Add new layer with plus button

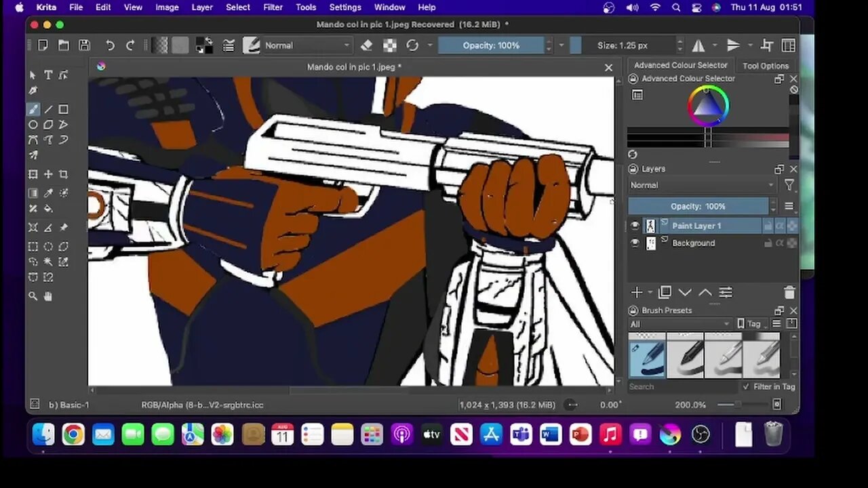(636, 293)
